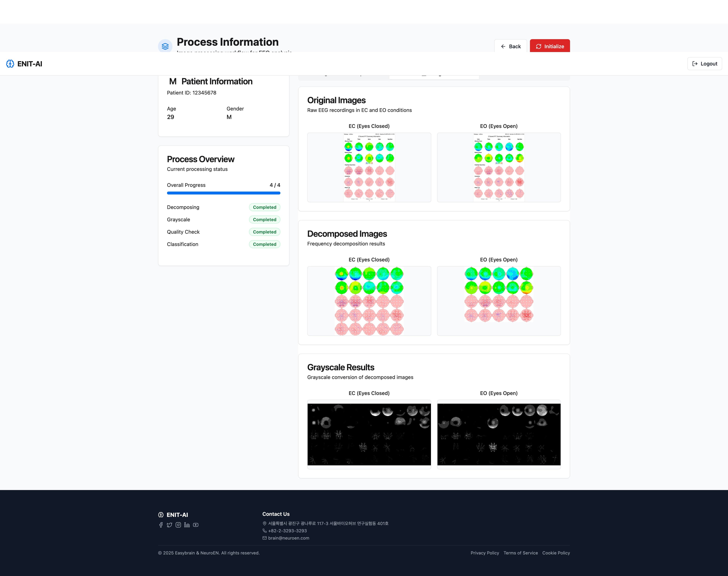
Task: Open the original EO Eyes Open image
Action: (499, 167)
